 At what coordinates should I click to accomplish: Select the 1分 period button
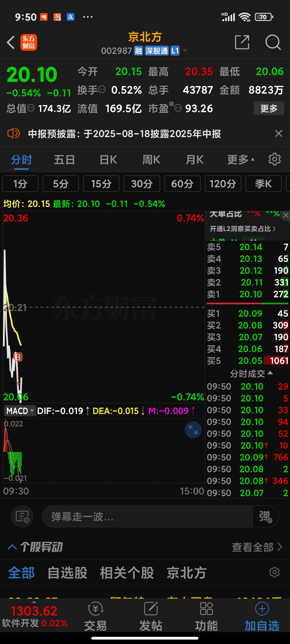[x=20, y=184]
